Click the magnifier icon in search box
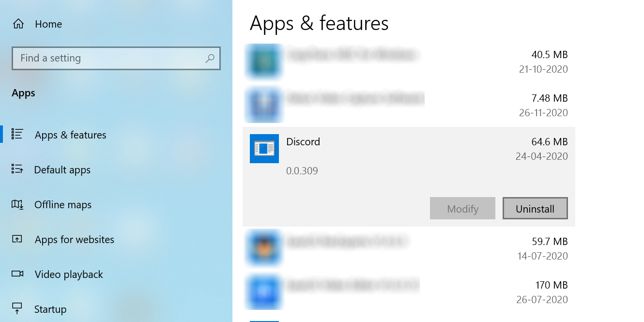 210,59
